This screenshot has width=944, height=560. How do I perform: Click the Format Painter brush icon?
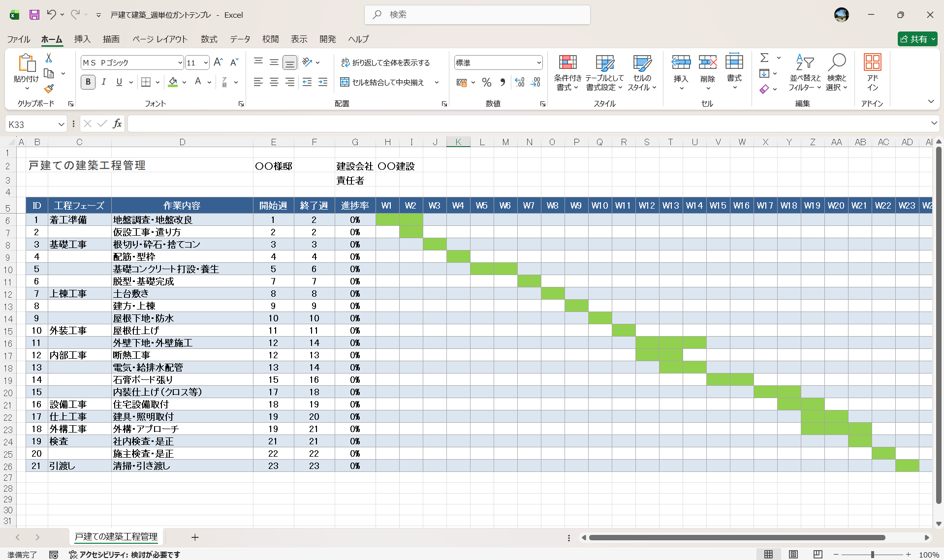click(x=49, y=89)
